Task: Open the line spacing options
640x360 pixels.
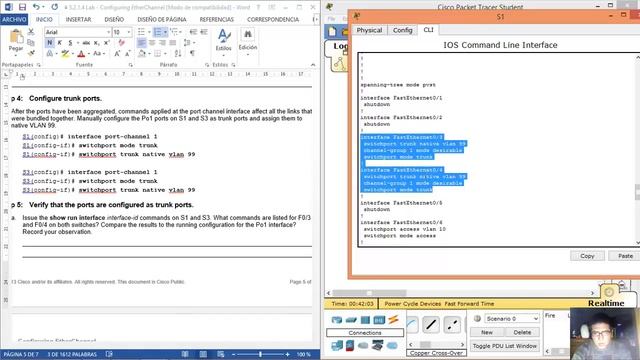Action: 188,42
